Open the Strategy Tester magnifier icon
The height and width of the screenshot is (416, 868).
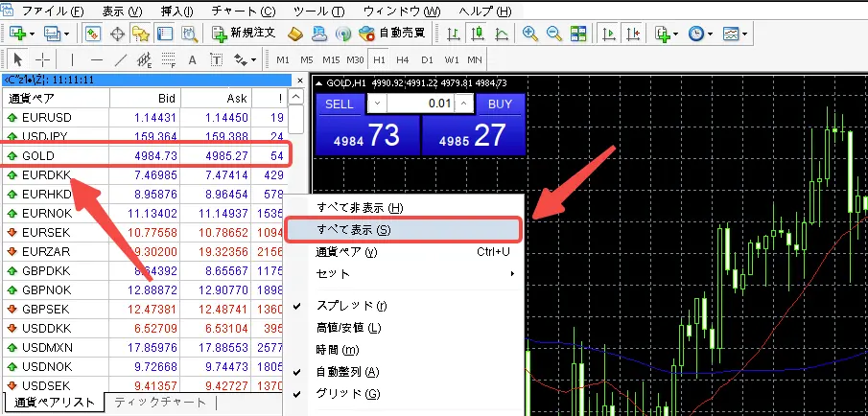(190, 35)
